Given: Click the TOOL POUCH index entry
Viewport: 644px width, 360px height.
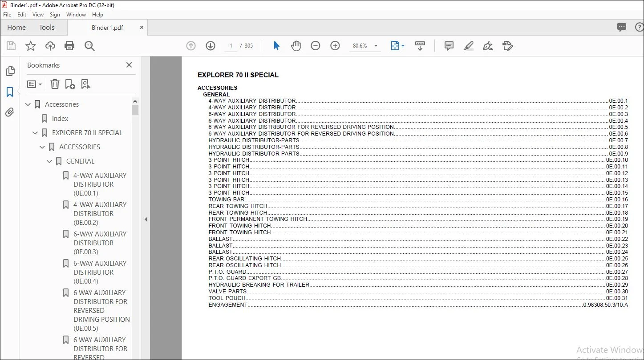Looking at the screenshot, I should click(227, 298).
